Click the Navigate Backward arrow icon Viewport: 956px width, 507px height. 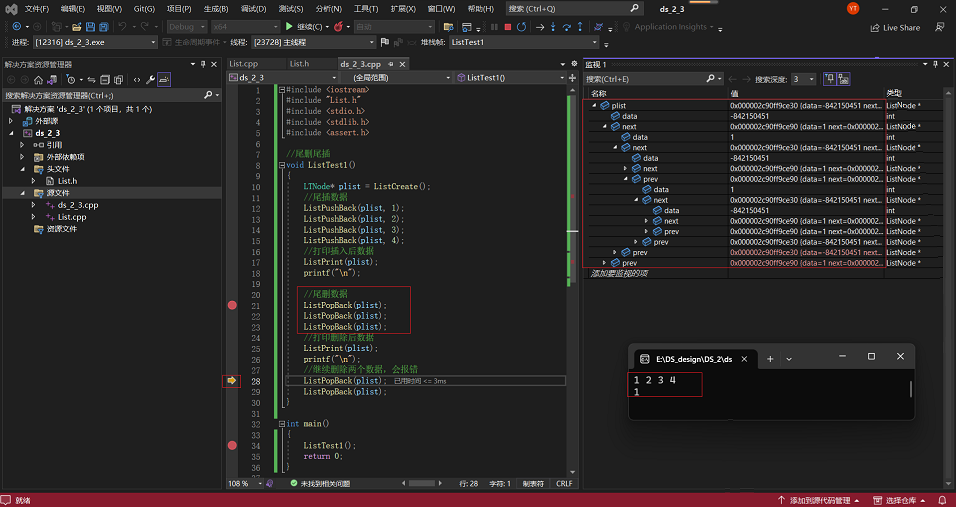pyautogui.click(x=16, y=27)
